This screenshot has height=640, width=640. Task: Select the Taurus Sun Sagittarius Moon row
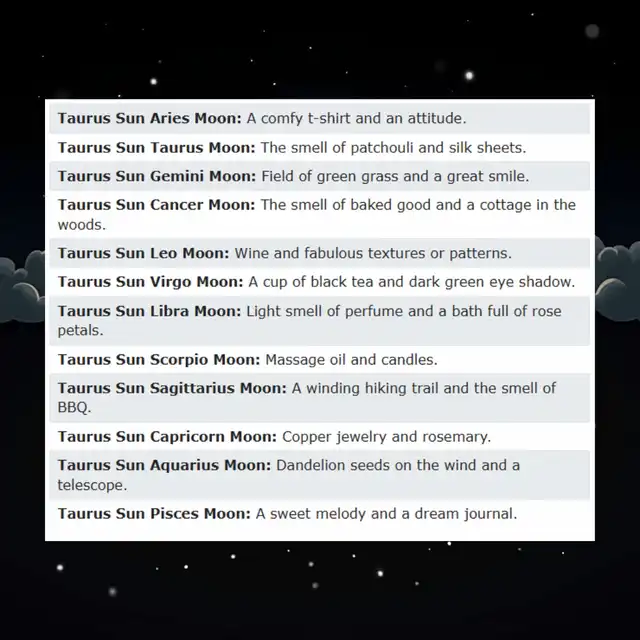(x=320, y=398)
